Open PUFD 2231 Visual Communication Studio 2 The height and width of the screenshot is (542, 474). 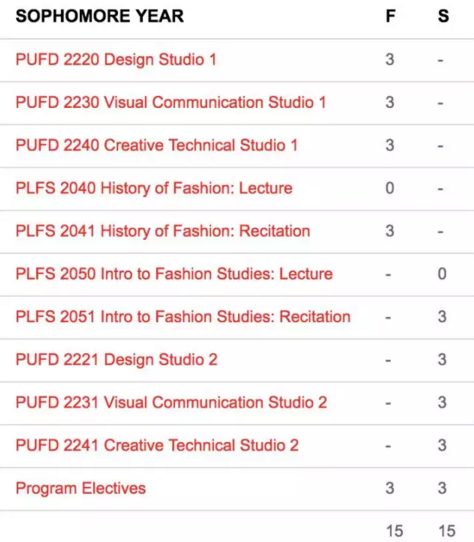[171, 402]
